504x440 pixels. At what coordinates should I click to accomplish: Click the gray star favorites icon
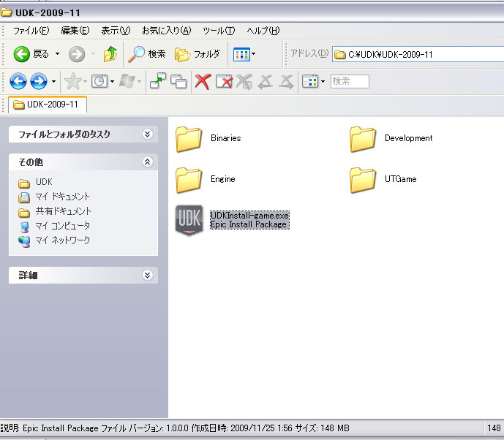click(73, 81)
